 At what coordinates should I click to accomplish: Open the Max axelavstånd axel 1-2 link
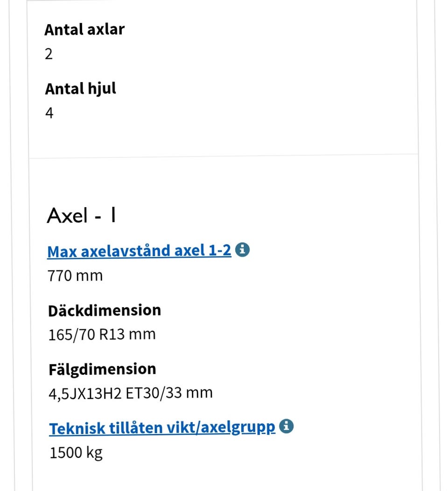[139, 251]
